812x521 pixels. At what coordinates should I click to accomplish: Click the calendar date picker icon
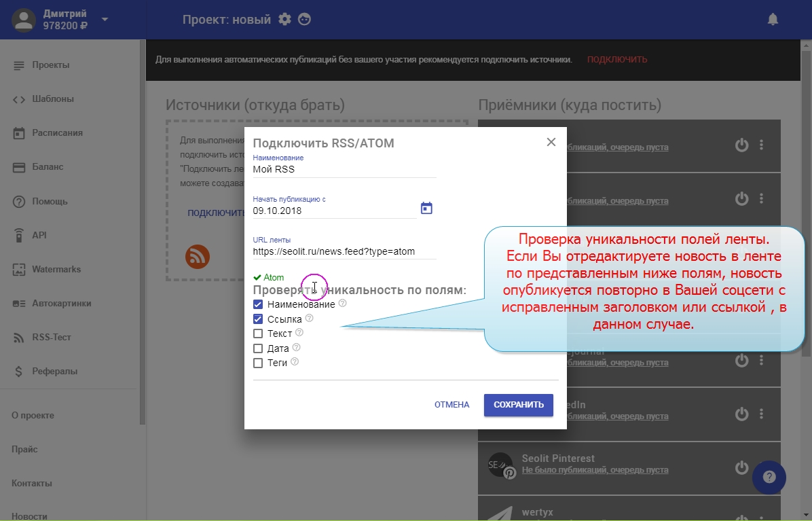[x=426, y=209]
